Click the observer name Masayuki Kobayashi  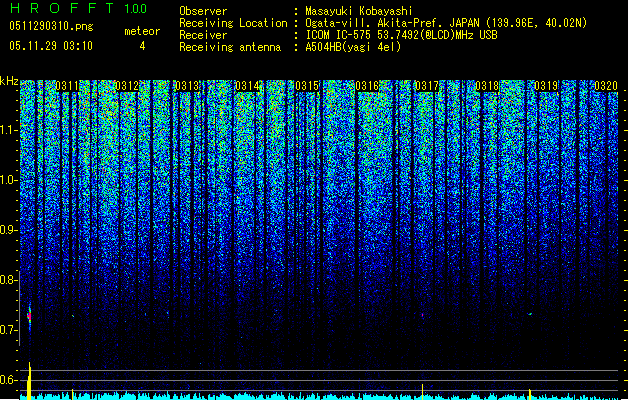[359, 11]
